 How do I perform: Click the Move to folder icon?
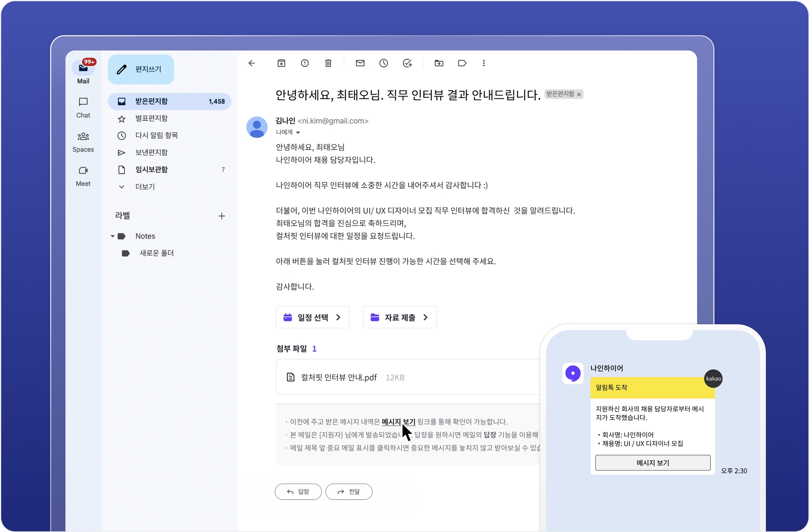coord(439,63)
